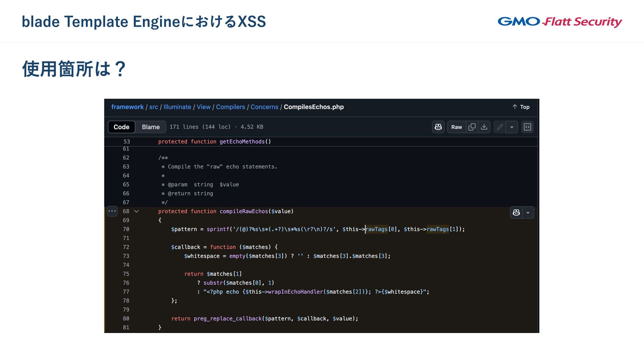Click the pencil edit file icon
Viewport: 644px width, 362px height.
500,127
